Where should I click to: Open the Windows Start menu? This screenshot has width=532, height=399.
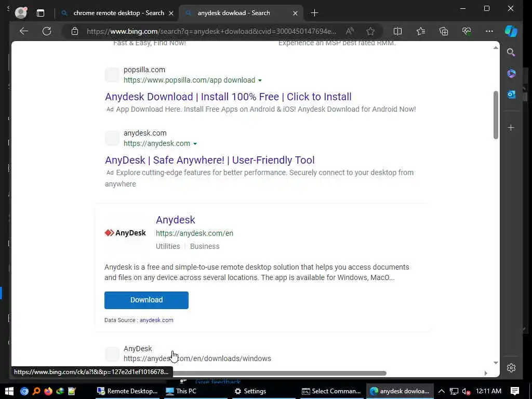coord(9,391)
